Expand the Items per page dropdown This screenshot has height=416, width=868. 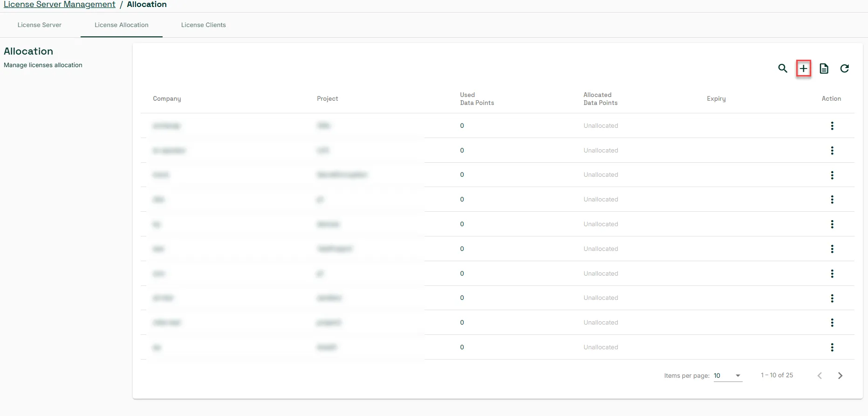pos(728,376)
